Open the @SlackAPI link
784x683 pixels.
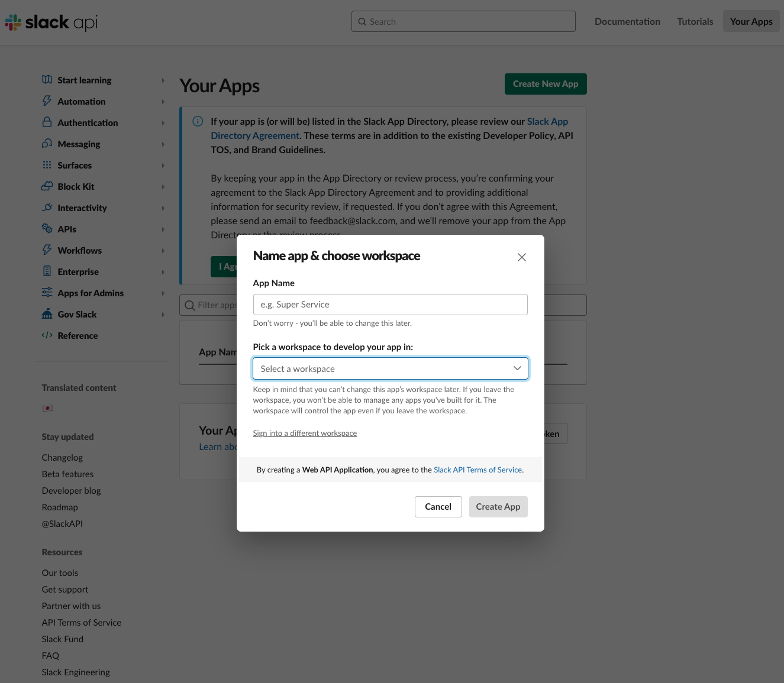point(62,524)
